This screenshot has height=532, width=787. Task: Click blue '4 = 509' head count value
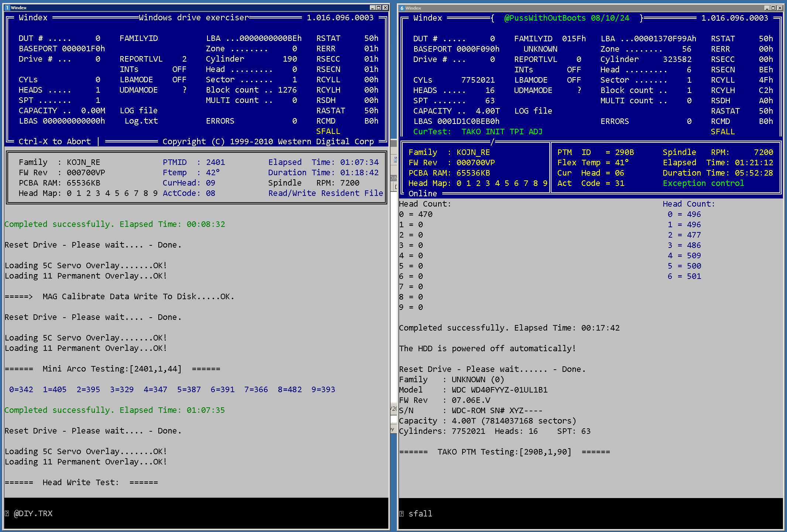coord(684,255)
